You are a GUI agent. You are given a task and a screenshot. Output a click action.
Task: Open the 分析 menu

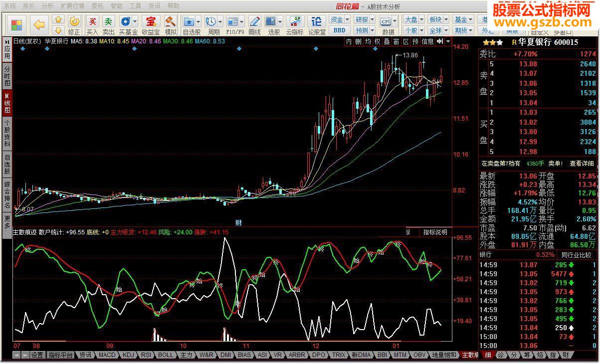click(48, 6)
